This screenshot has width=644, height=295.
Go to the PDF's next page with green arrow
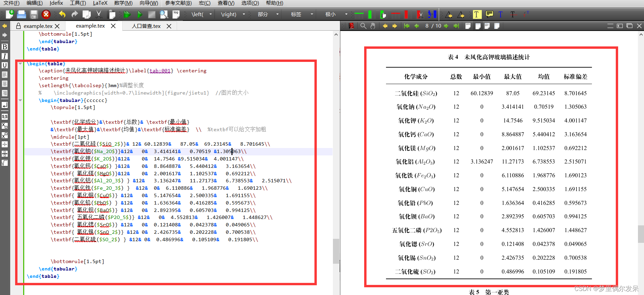click(x=446, y=26)
